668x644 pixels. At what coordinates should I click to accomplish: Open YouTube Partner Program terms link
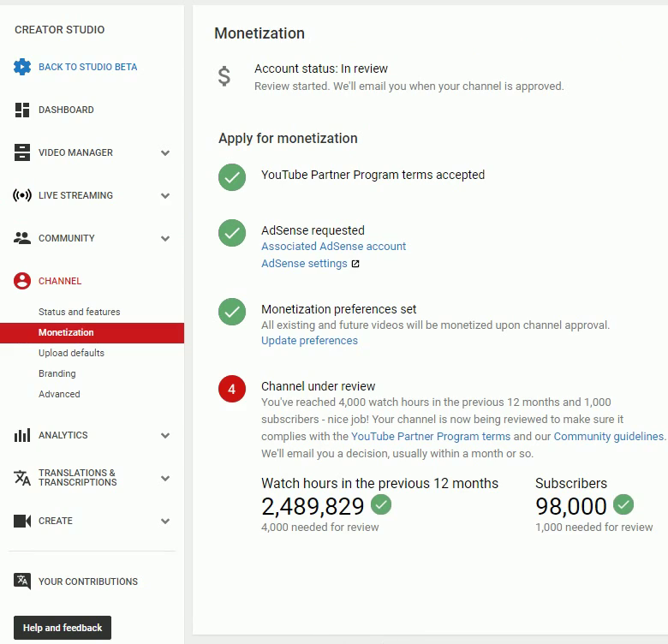(430, 437)
